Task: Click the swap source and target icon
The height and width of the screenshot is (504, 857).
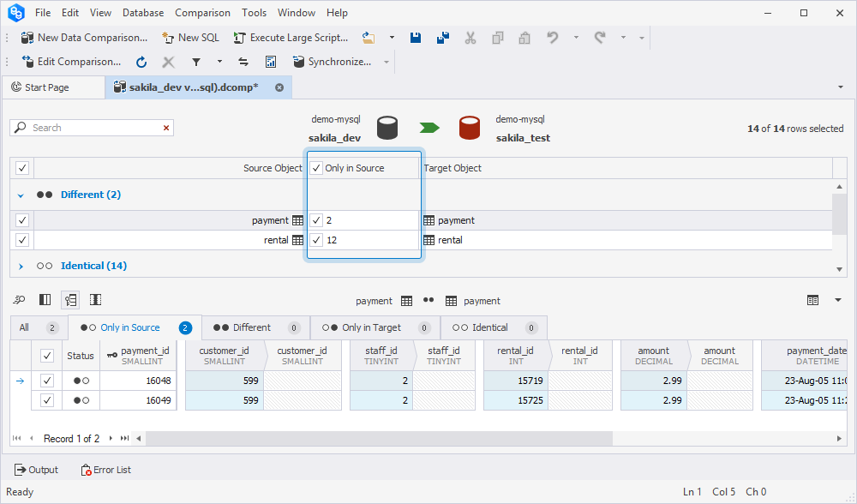Action: click(243, 62)
